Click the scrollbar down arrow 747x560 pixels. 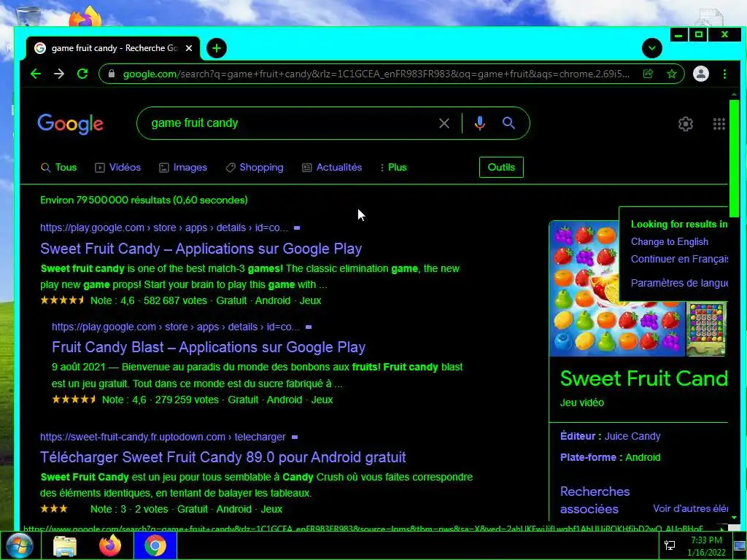(x=734, y=518)
